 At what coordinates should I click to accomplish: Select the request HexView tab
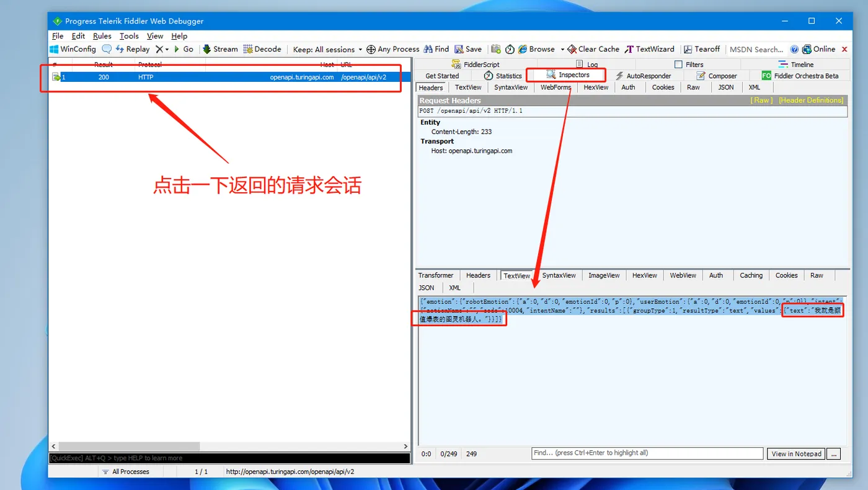point(596,87)
